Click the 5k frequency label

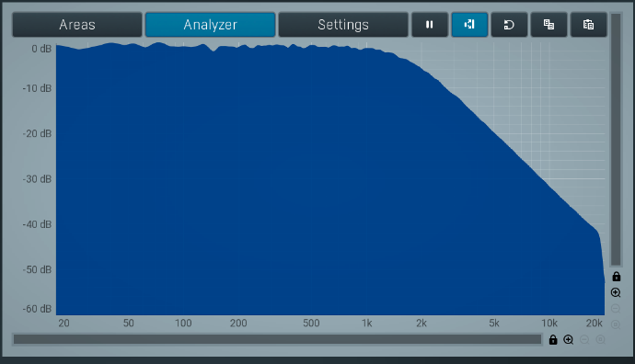[493, 324]
